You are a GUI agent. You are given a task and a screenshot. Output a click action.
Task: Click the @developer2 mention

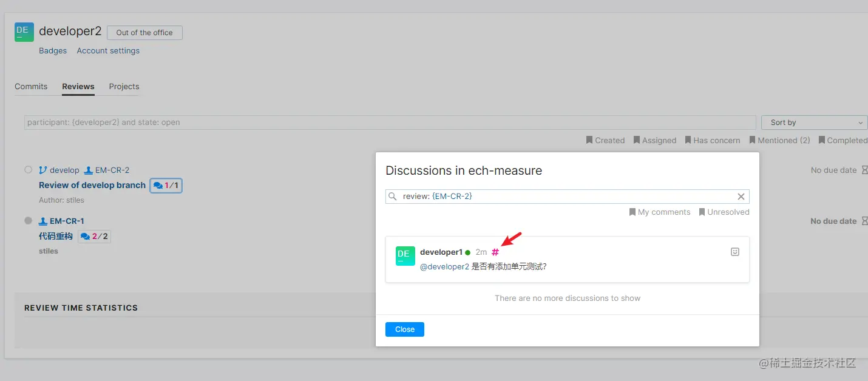(x=444, y=266)
